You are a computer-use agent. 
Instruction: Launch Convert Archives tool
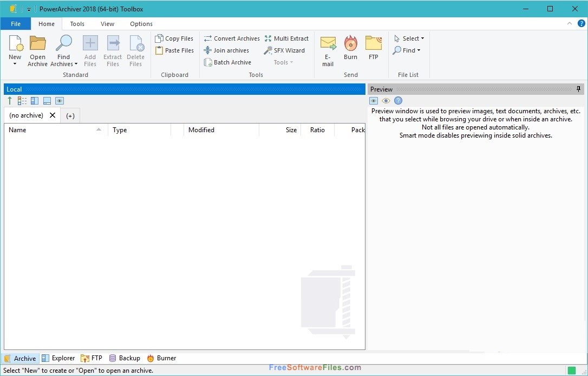tap(231, 38)
